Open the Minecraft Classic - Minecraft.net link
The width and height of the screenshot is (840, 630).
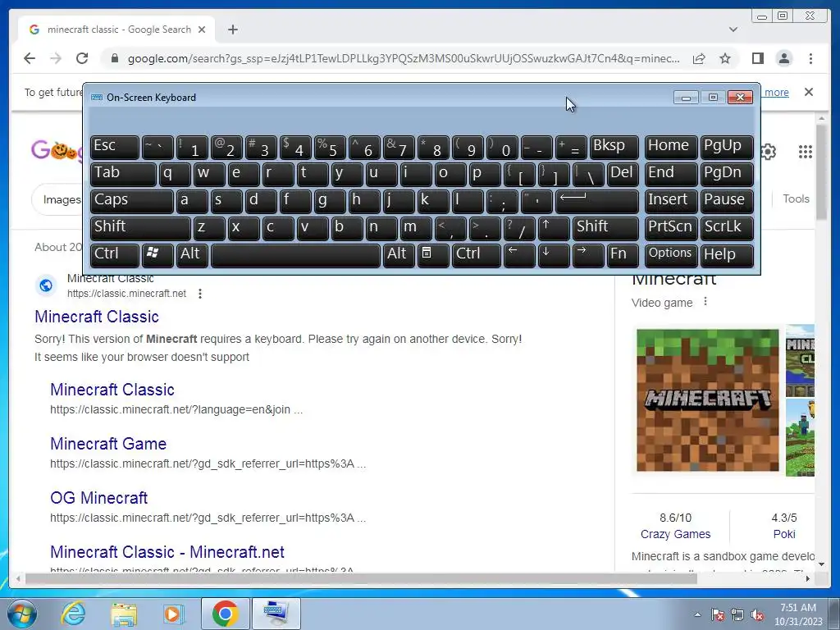167,552
